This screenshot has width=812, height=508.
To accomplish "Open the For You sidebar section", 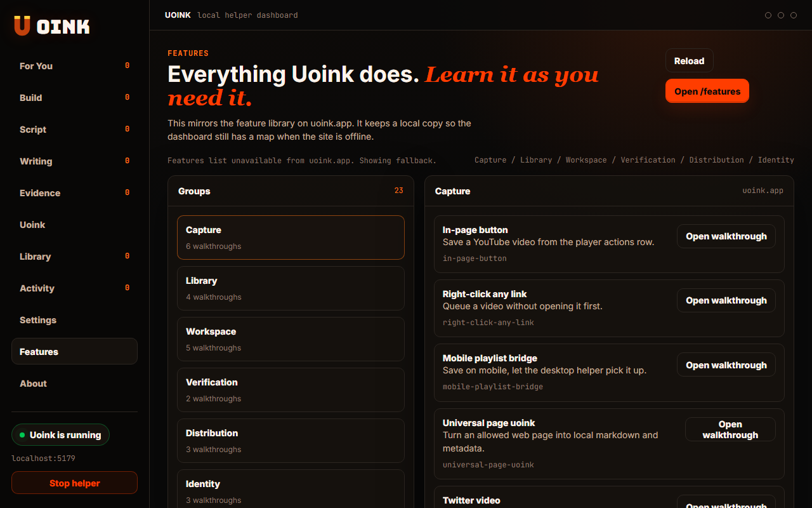I will [x=74, y=66].
